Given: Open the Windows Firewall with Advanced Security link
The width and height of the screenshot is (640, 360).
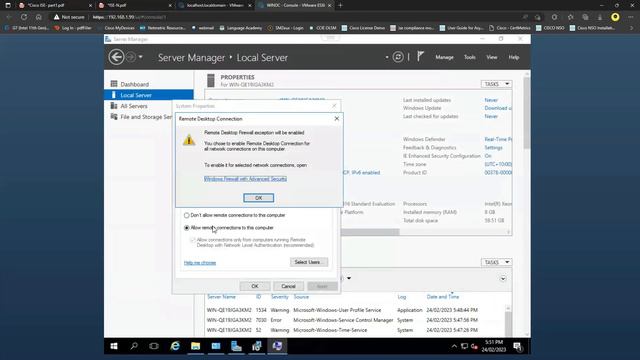Looking at the screenshot, I should pos(245,179).
